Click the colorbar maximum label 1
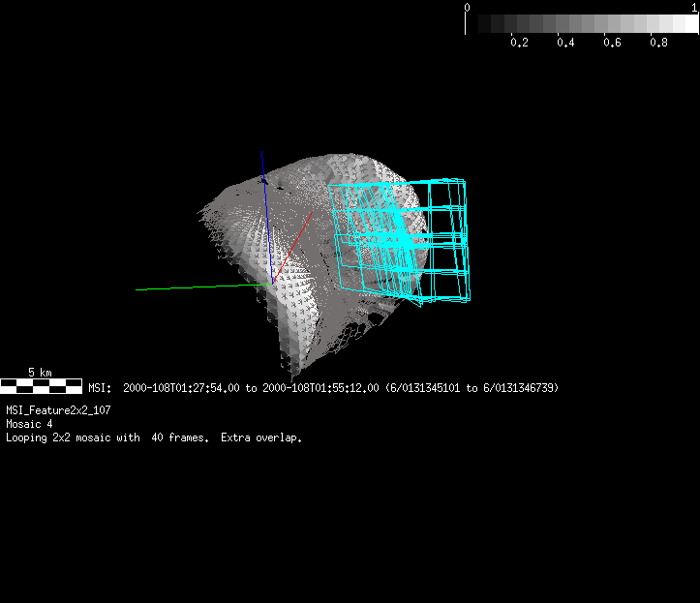 point(694,7)
